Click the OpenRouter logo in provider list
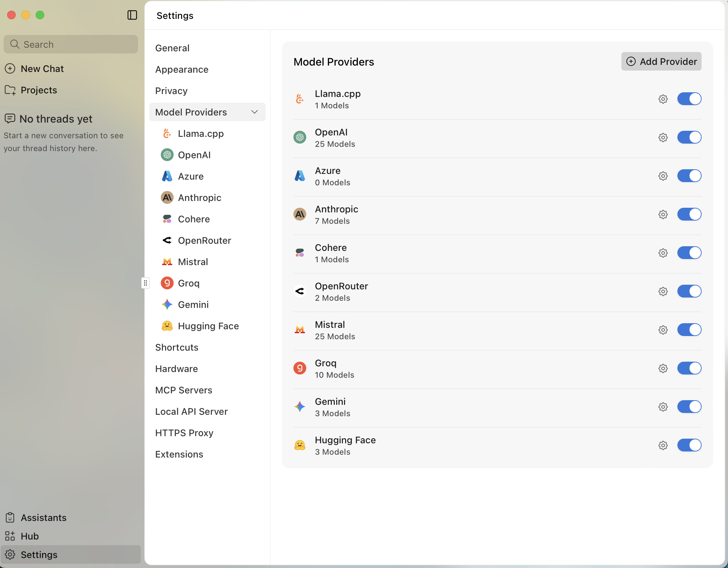Screen dimensions: 728x568 tap(300, 291)
